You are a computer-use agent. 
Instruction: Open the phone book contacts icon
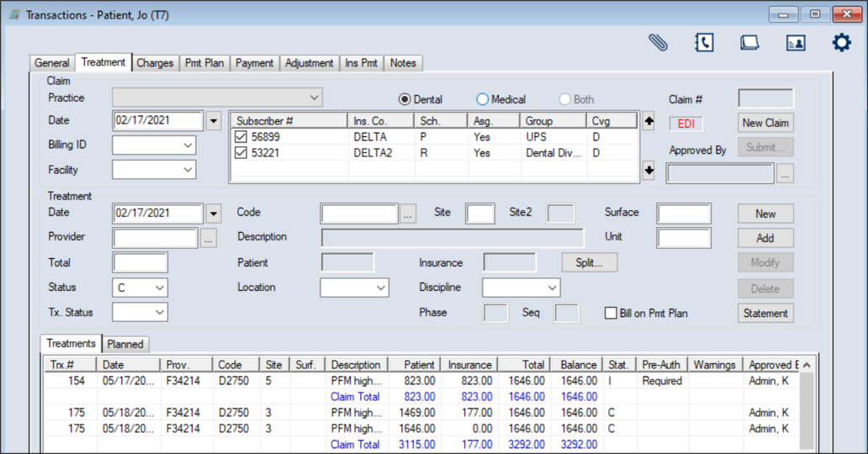click(704, 43)
